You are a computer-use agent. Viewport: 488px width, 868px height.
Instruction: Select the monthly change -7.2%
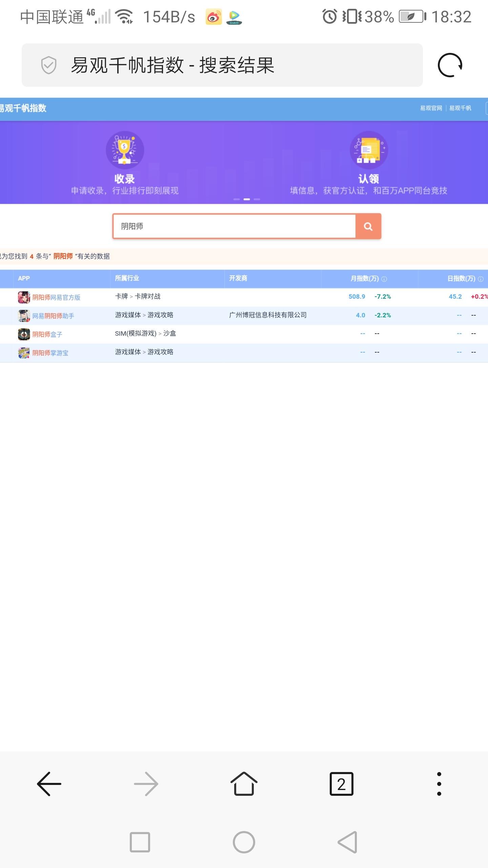[383, 297]
